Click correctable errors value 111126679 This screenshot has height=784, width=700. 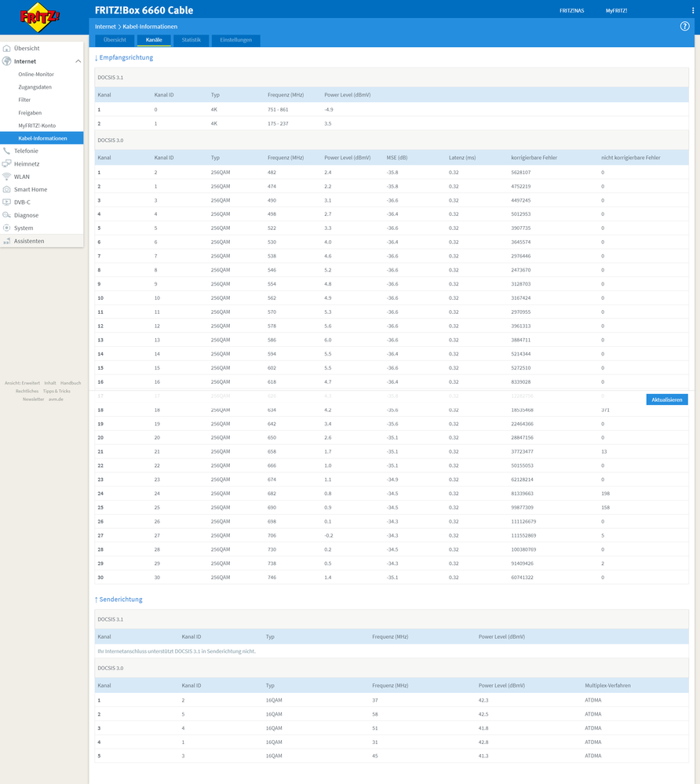523,522
